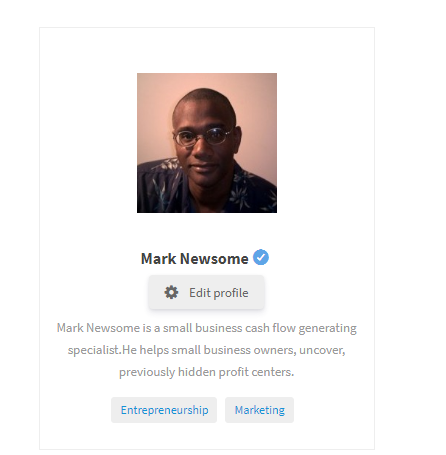Click the words "profit centers" in the bio
The height and width of the screenshot is (455, 446).
[x=255, y=372]
